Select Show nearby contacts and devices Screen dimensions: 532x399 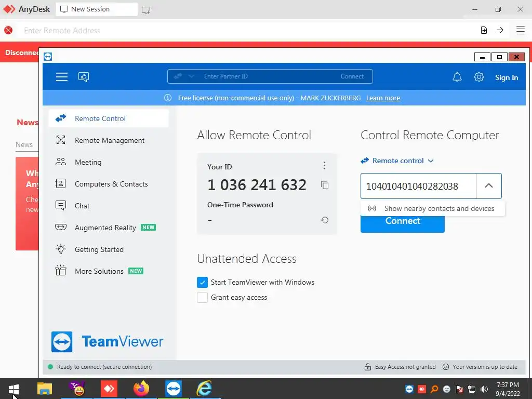(x=433, y=208)
